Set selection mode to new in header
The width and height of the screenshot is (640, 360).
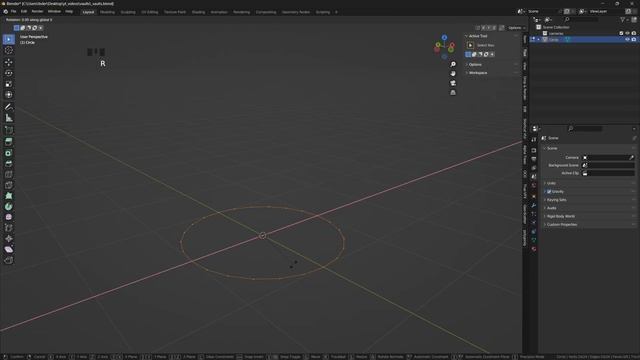click(x=16, y=28)
